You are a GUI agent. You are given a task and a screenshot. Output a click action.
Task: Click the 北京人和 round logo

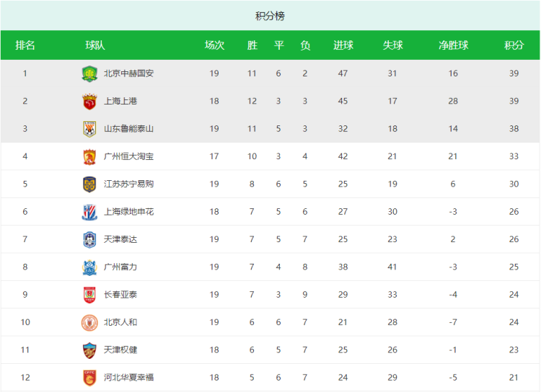[89, 322]
